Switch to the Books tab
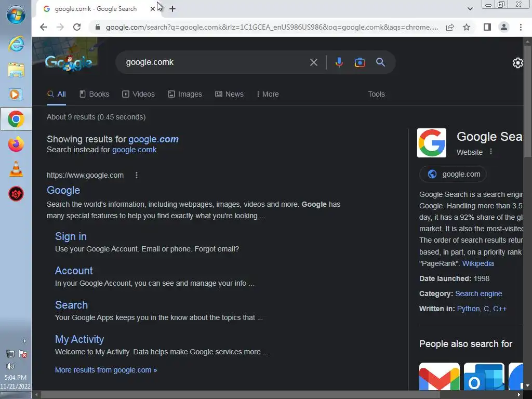Screen dimensions: 532x399 point(95,95)
